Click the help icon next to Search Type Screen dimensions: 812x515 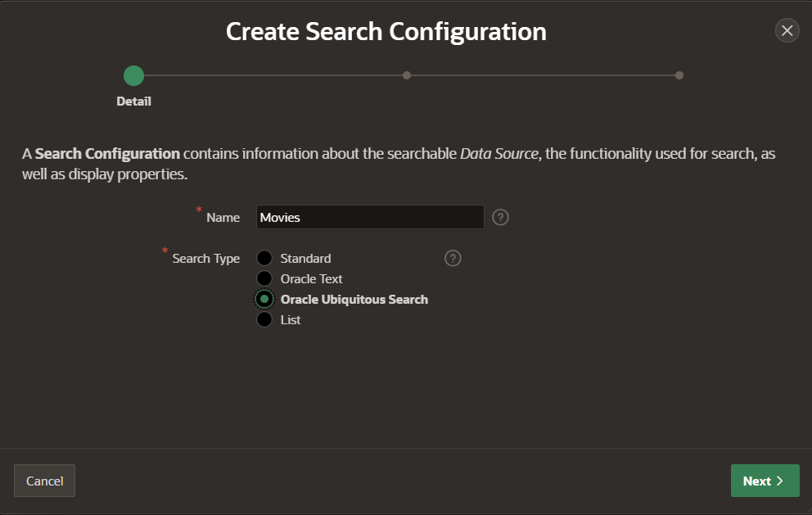pyautogui.click(x=453, y=258)
